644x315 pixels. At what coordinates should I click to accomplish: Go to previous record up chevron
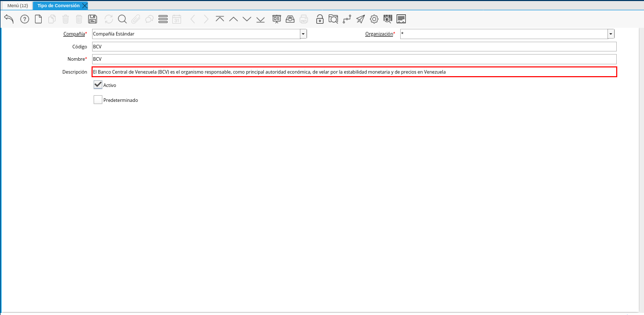click(x=233, y=19)
